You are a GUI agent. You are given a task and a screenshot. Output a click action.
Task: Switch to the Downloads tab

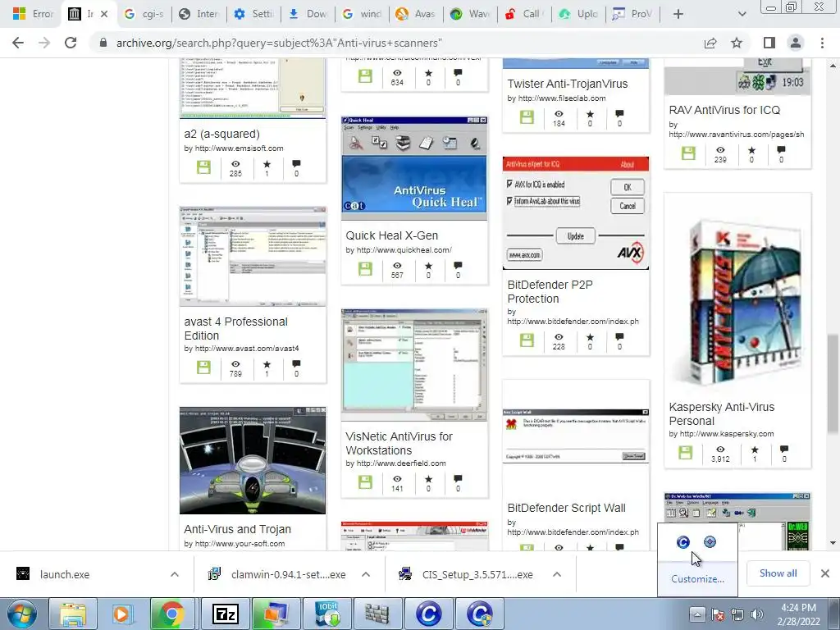[x=308, y=14]
